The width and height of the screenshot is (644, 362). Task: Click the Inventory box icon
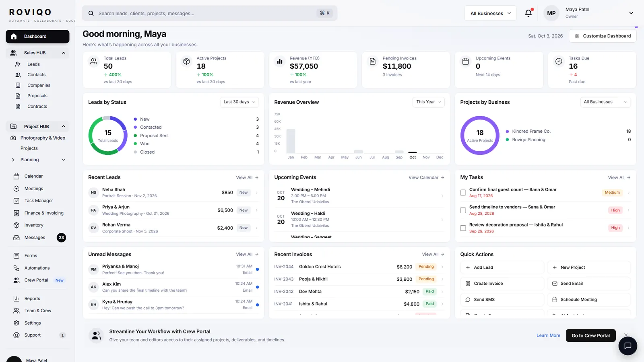(17, 225)
